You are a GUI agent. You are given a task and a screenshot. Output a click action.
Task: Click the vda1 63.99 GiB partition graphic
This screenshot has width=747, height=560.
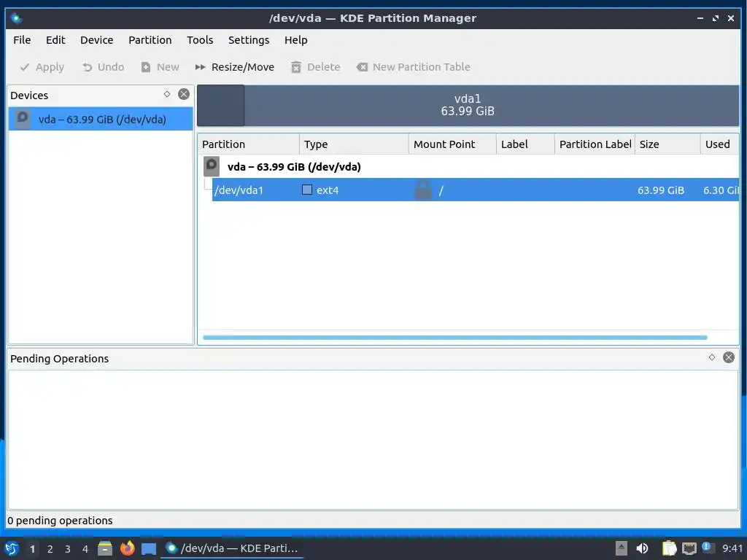468,105
